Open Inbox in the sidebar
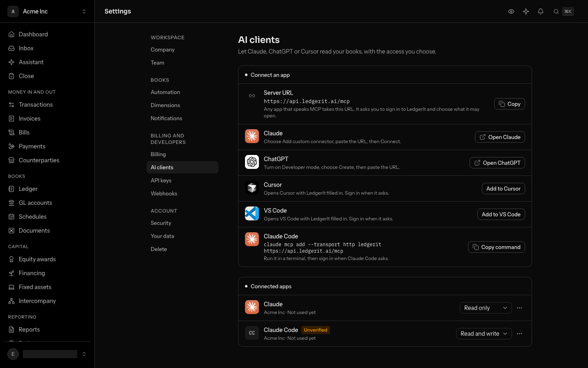588x368 pixels. coord(47,48)
